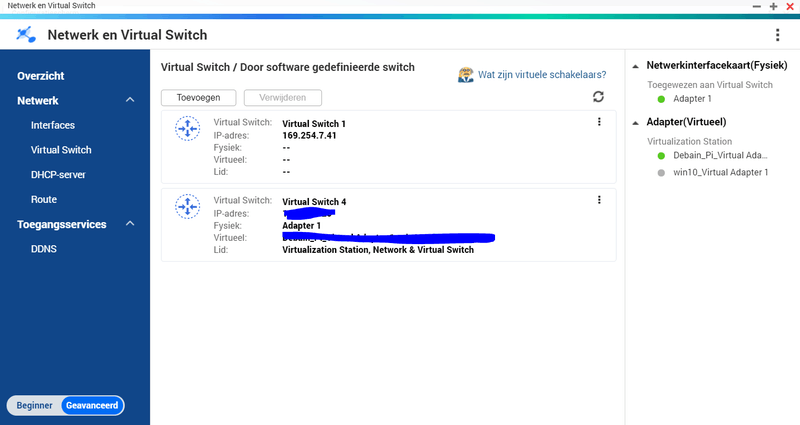800x425 pixels.
Task: Click the 'Netwerk en Virtual Switch' header title
Action: (x=127, y=35)
